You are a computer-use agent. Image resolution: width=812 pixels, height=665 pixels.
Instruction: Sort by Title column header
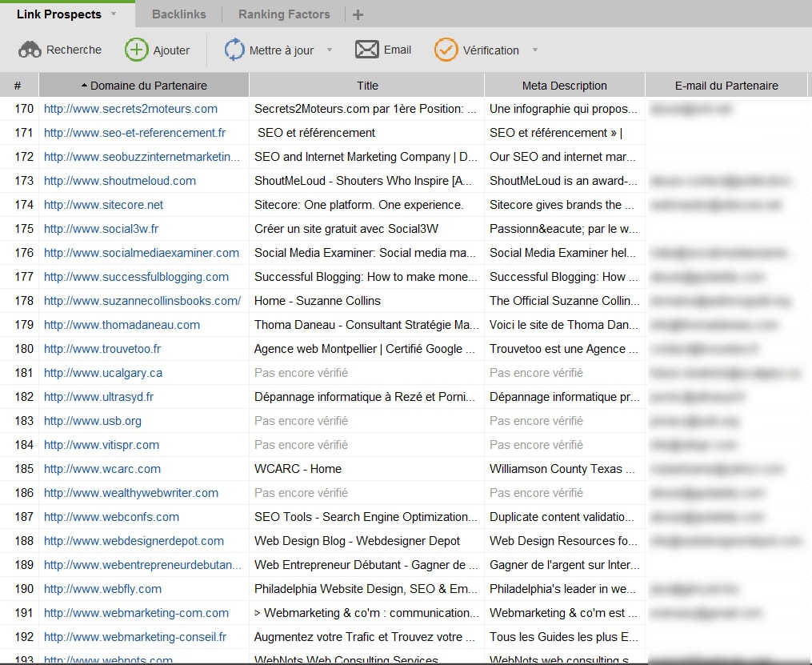click(367, 86)
